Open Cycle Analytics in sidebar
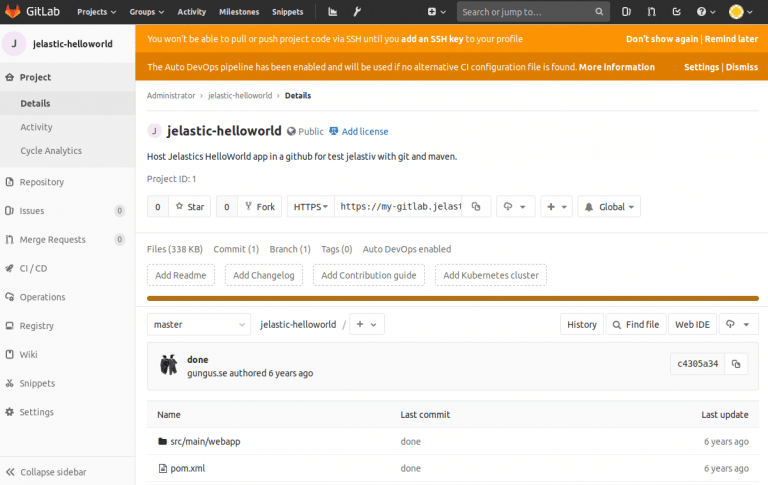This screenshot has width=768, height=485. click(68, 151)
